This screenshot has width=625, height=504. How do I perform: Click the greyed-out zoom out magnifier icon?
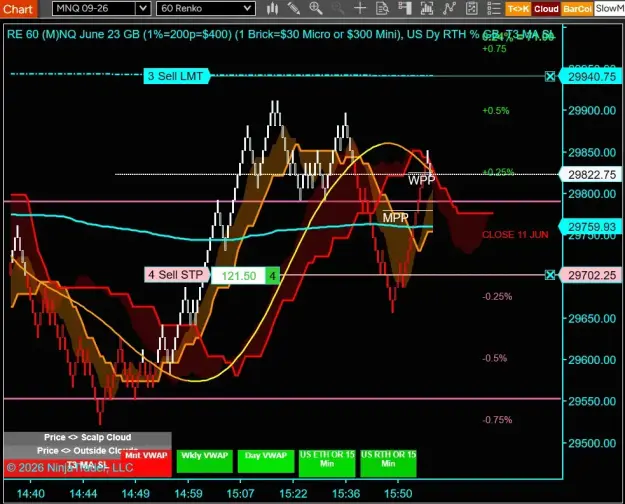pyautogui.click(x=338, y=8)
